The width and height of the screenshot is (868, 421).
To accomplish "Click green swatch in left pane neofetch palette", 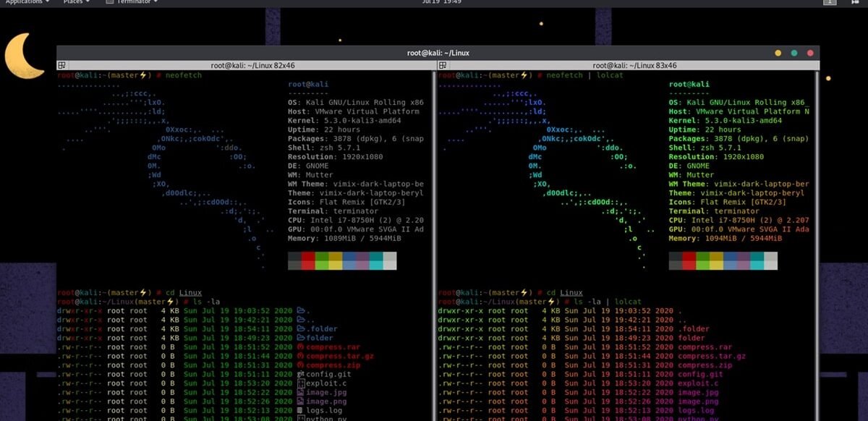I will (322, 260).
